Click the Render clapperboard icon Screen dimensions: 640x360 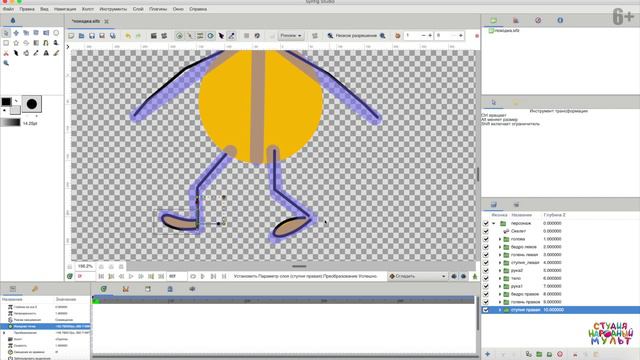[x=153, y=36]
